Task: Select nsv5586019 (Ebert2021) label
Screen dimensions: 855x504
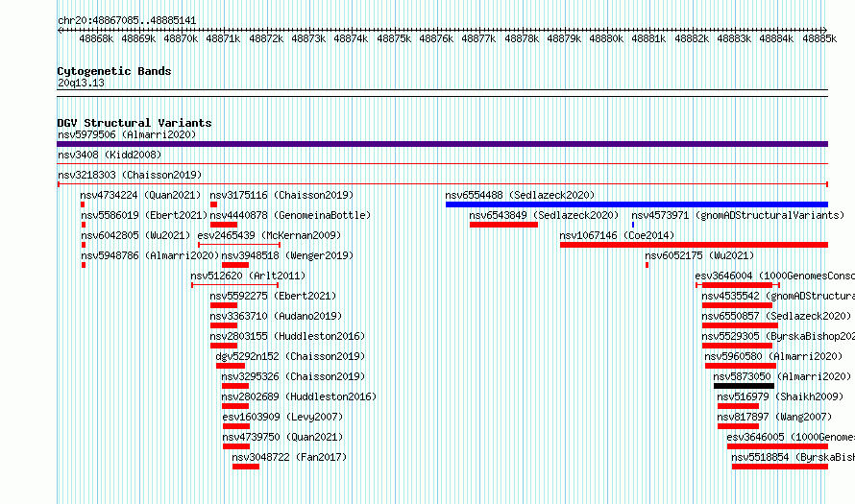Action: coord(144,215)
